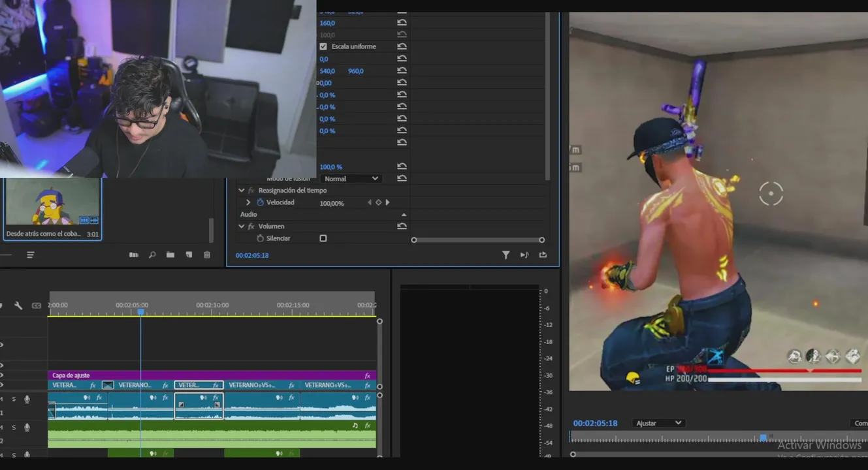The image size is (868, 470).
Task: Collapse Reasignación del tiempo section
Action: pos(242,190)
